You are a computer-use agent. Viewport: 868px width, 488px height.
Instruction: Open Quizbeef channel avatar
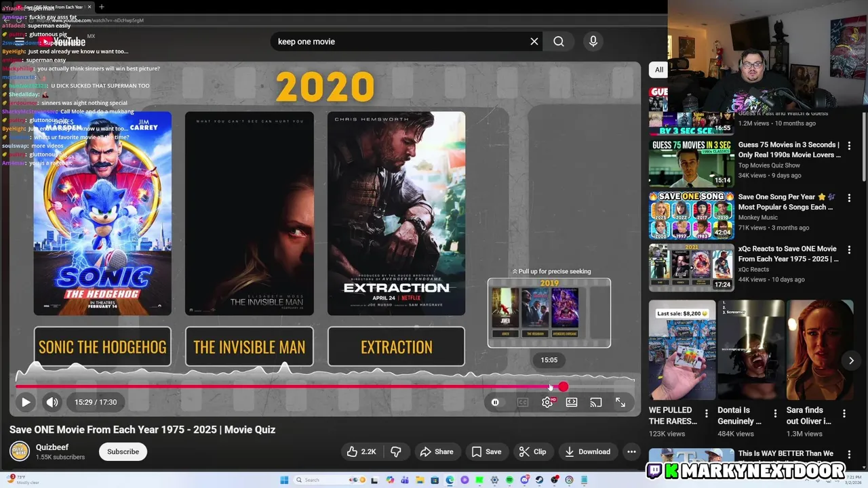(19, 451)
